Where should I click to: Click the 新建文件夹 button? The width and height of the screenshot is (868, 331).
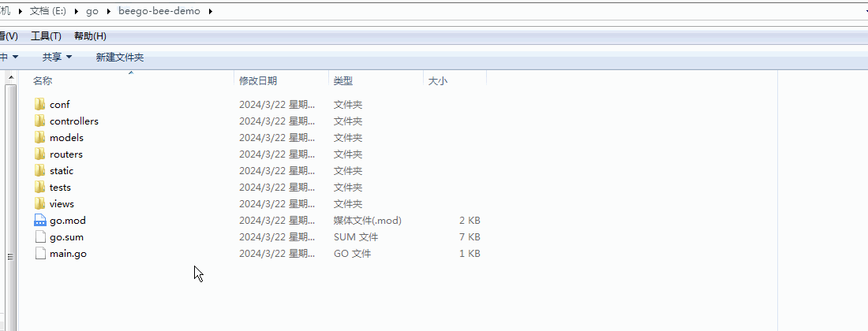[x=120, y=57]
